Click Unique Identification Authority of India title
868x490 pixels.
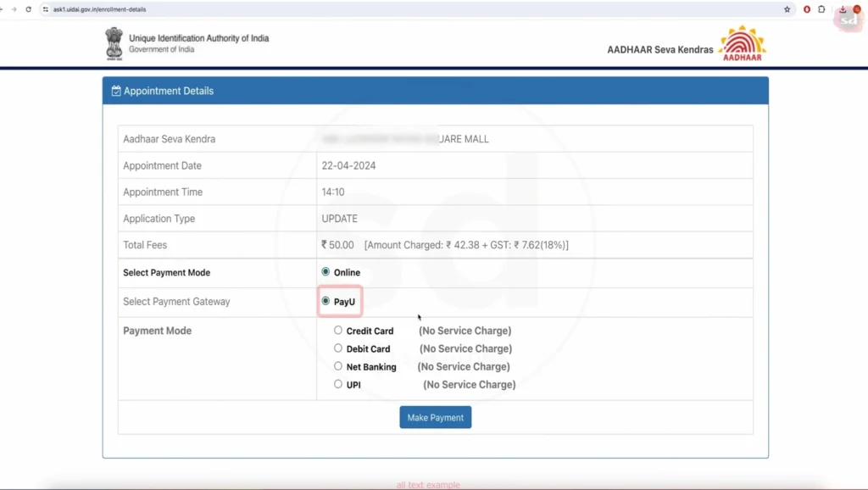(198, 38)
